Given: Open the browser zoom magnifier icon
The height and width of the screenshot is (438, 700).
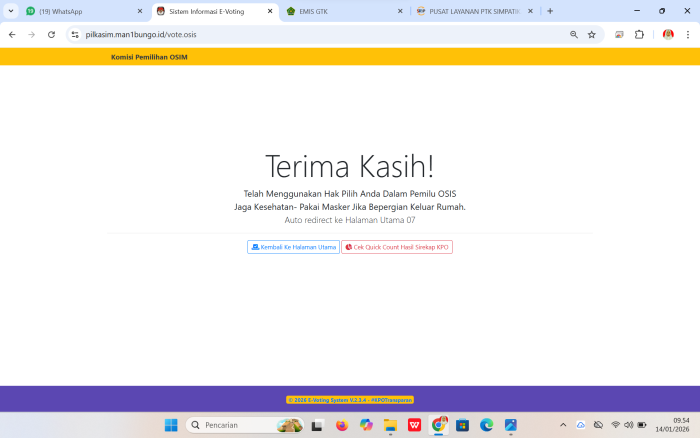Looking at the screenshot, I should click(574, 34).
